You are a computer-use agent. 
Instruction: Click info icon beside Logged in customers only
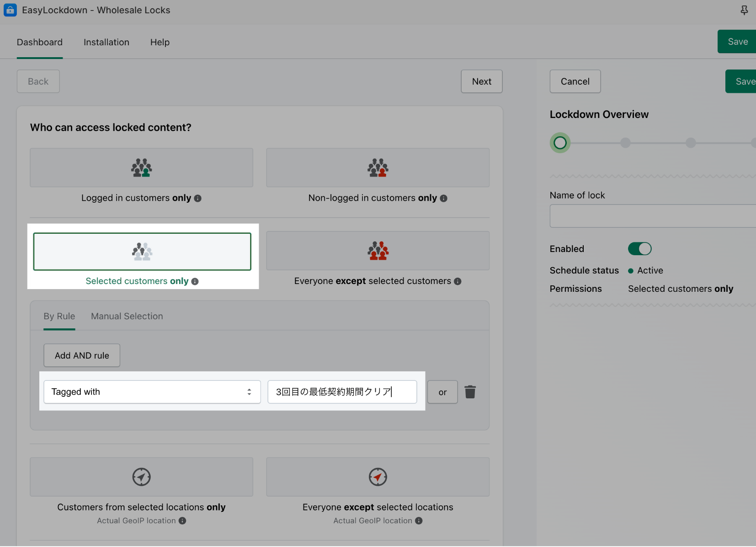[197, 198]
